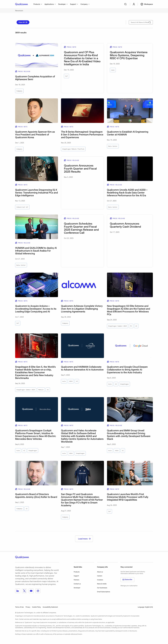Screen dimensions: 168x644
Task: Expand the Products menu
Action: [x=38, y=4]
